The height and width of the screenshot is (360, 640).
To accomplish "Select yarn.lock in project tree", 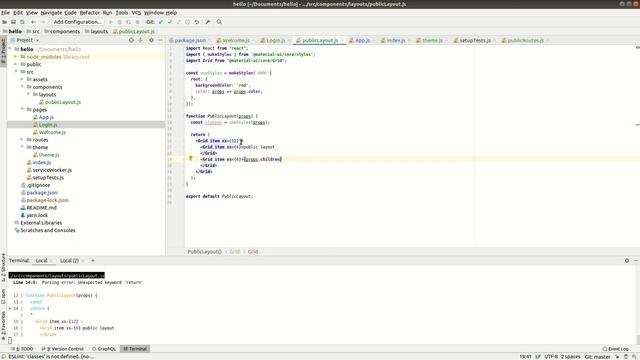I will [x=37, y=215].
